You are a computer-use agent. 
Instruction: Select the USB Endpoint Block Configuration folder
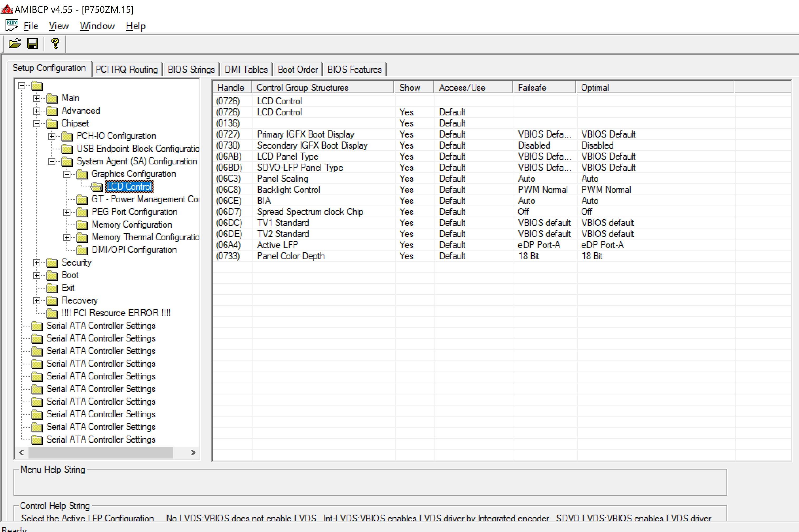click(138, 149)
